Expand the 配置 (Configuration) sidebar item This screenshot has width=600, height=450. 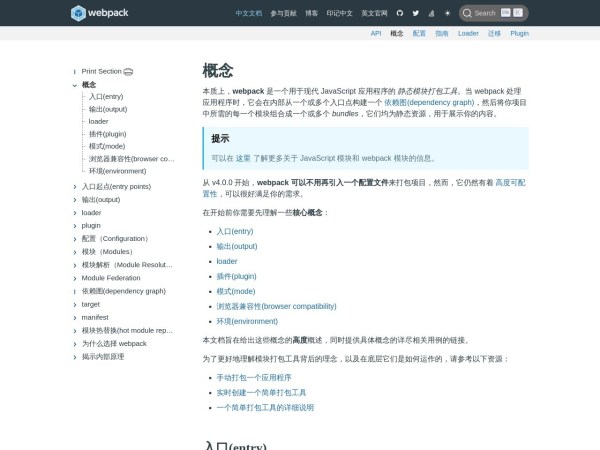tap(74, 239)
